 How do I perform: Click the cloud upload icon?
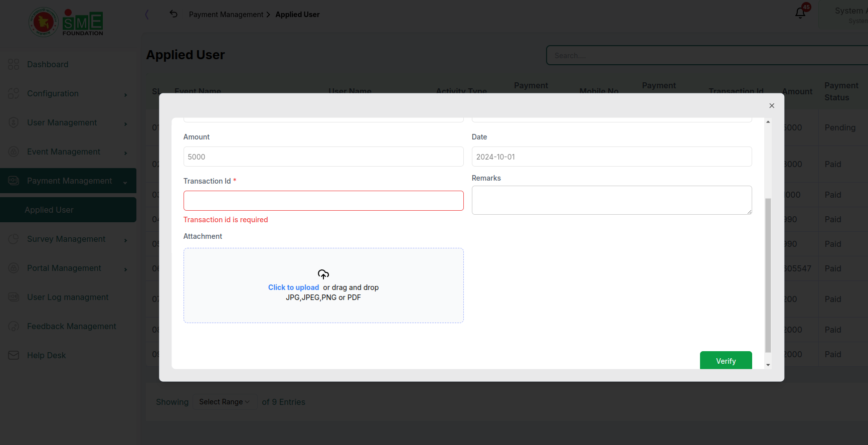[323, 274]
